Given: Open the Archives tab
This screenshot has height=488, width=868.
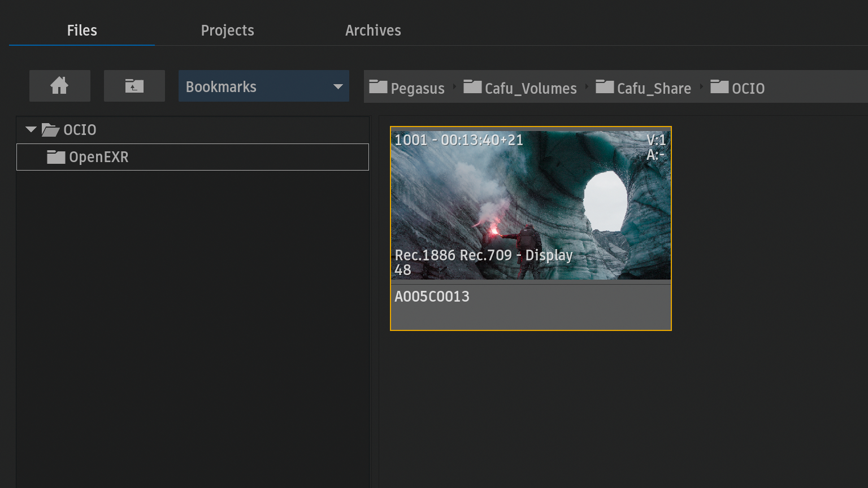Looking at the screenshot, I should tap(373, 30).
